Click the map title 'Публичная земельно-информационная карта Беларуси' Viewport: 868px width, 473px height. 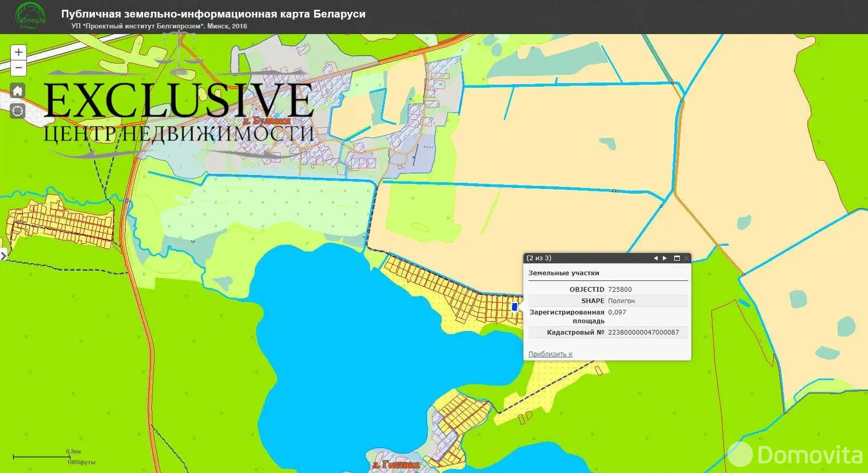tap(213, 14)
